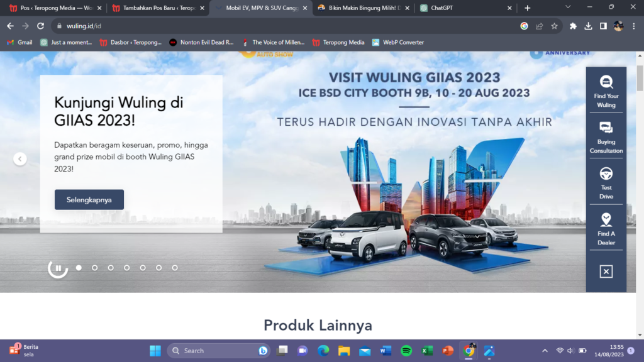Viewport: 644px width, 362px height.
Task: Switch to Bikin Makin Bingung Milih tab
Action: click(x=364, y=8)
